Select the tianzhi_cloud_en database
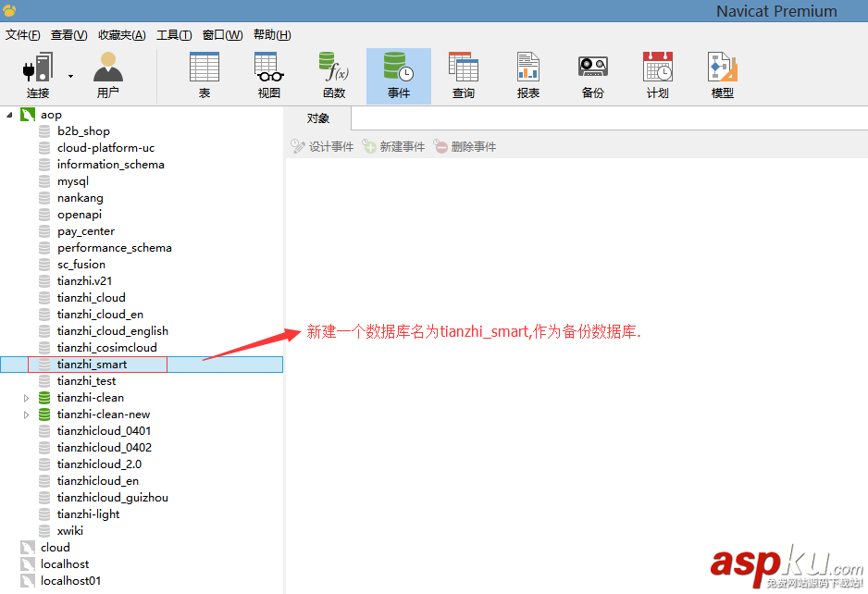Image resolution: width=868 pixels, height=594 pixels. 100,315
